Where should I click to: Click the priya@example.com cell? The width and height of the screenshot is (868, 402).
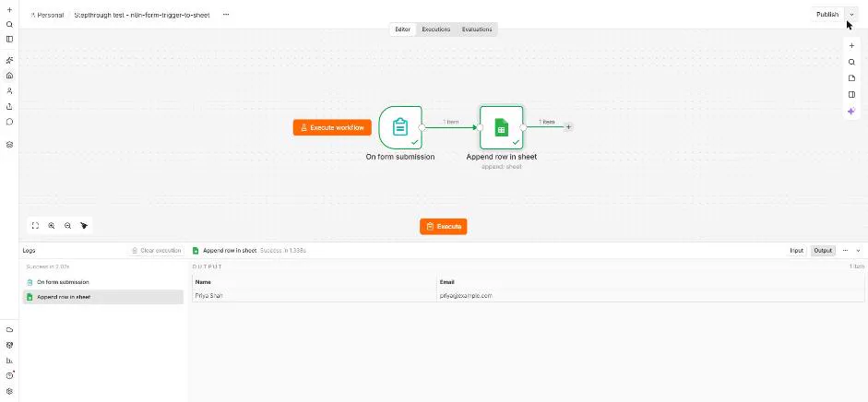pyautogui.click(x=650, y=295)
